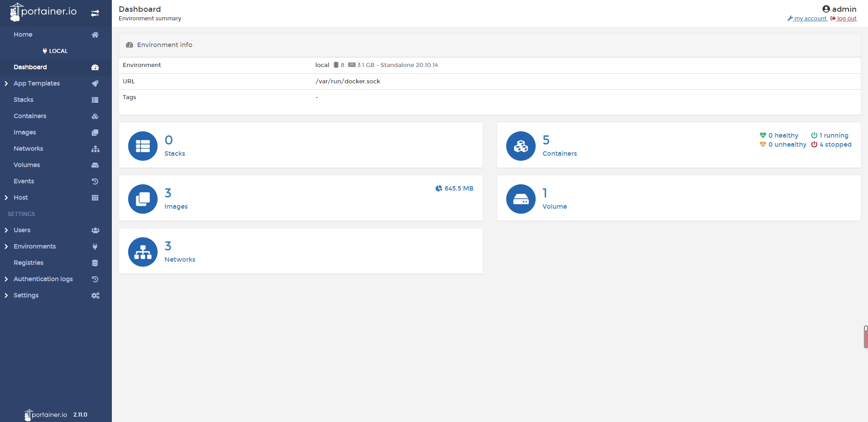This screenshot has width=868, height=422.
Task: Click the large Containers circle icon tile
Action: click(521, 146)
